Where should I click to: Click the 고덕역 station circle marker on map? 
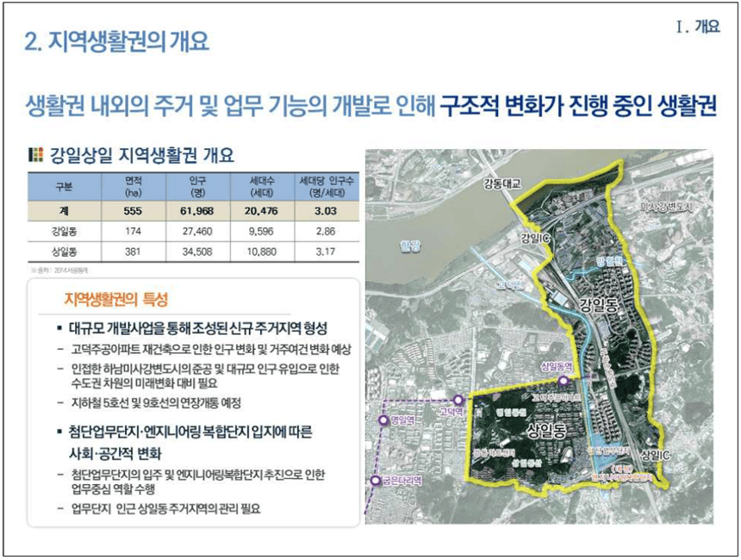(x=458, y=401)
